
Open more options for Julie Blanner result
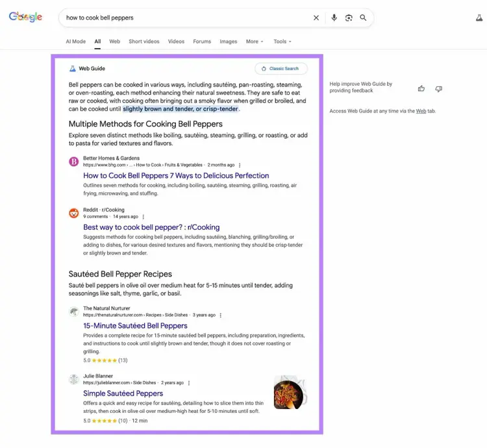[189, 383]
